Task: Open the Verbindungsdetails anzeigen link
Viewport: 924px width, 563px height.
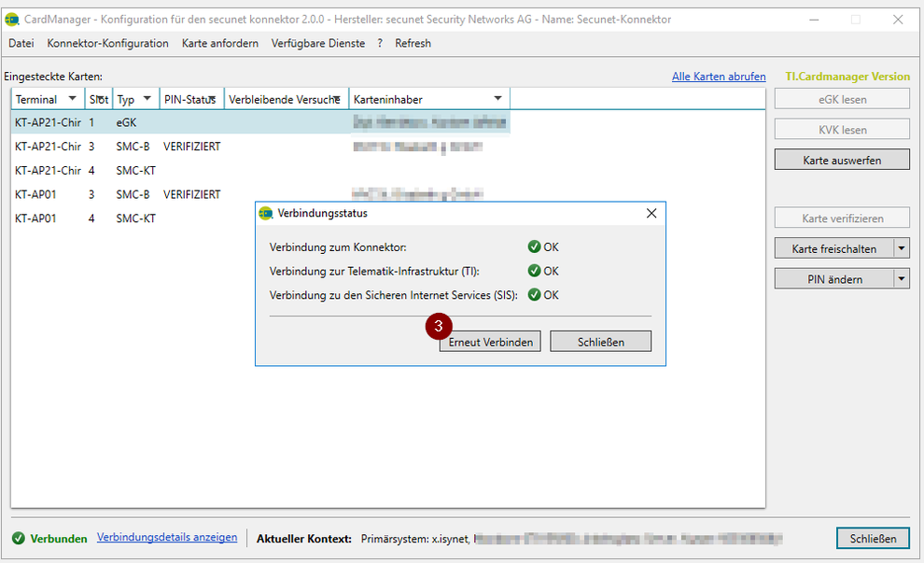Action: pyautogui.click(x=167, y=537)
